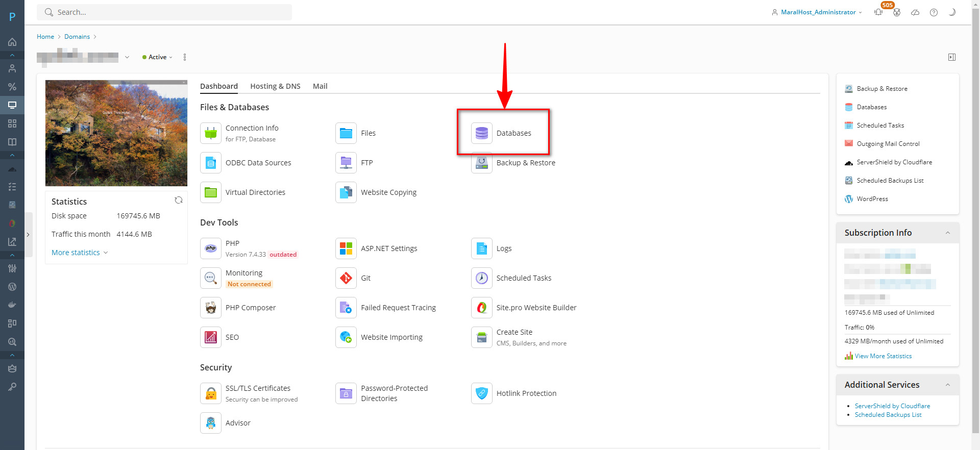The image size is (980, 450).
Task: Open the Website Importing icon
Action: click(x=346, y=337)
